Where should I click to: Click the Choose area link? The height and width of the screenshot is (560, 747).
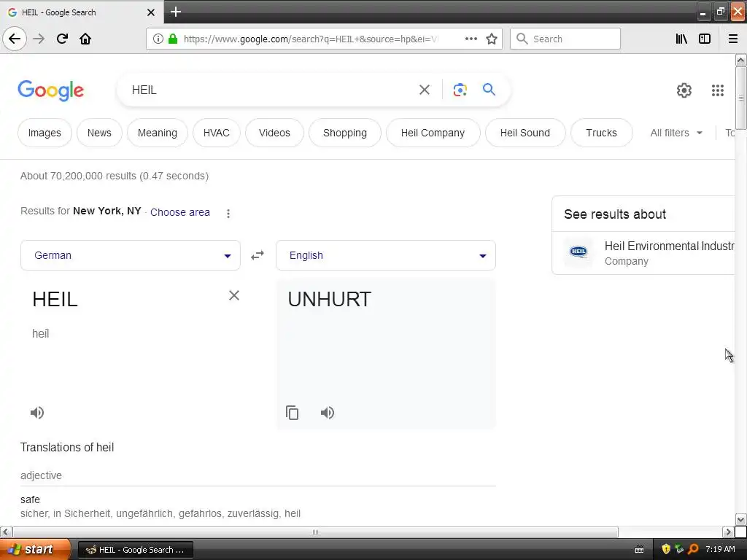[x=180, y=212]
